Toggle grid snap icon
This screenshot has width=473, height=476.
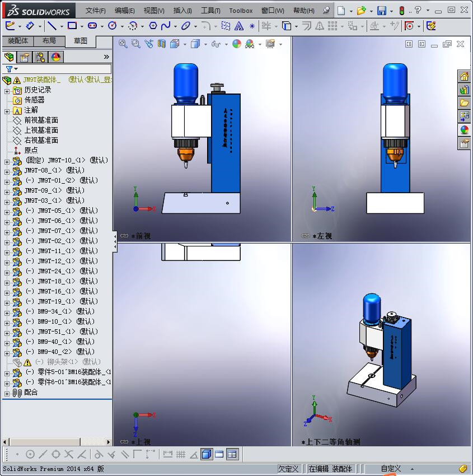click(181, 455)
